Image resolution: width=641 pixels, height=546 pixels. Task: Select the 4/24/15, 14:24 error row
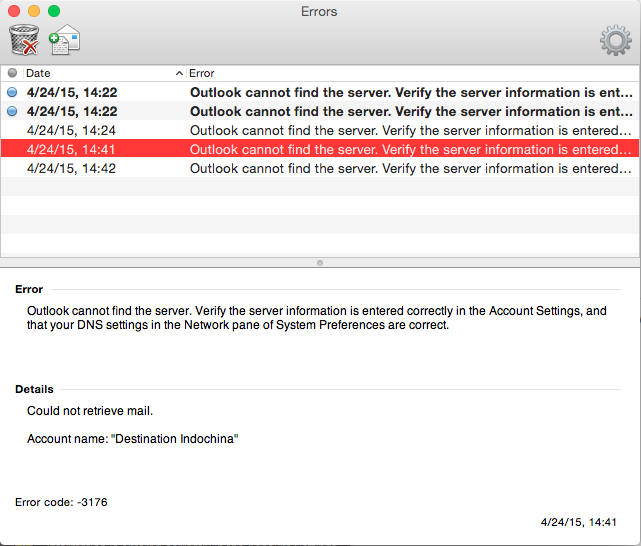click(x=320, y=130)
